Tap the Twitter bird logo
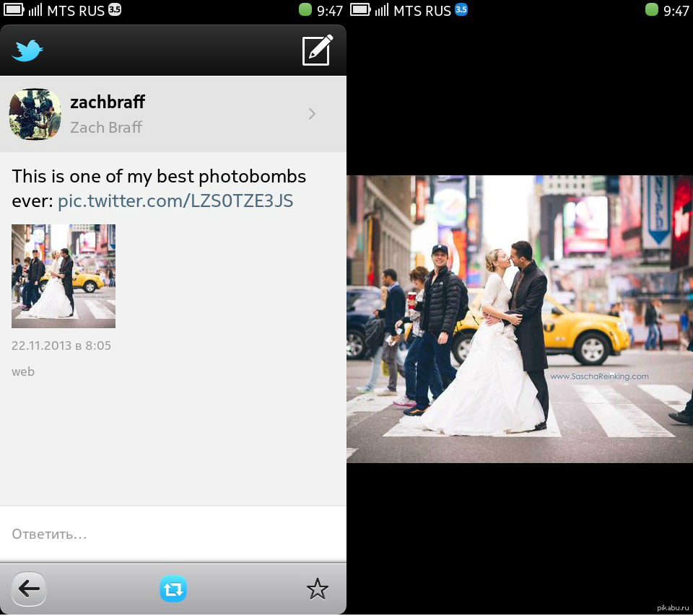693x616 pixels. 27,50
